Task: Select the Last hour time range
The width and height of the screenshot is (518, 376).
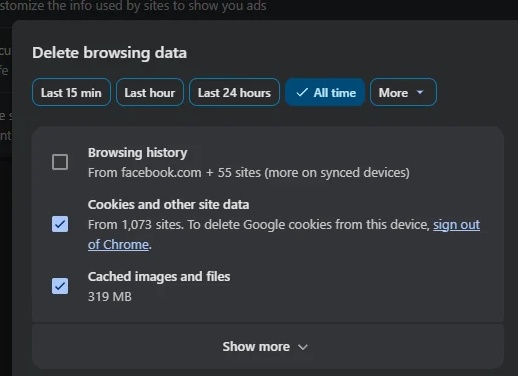Action: coord(150,92)
